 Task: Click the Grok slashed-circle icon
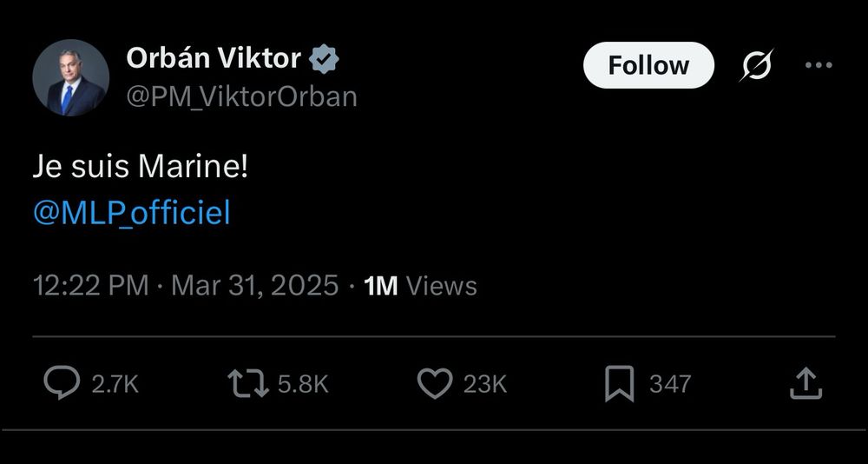tap(754, 66)
